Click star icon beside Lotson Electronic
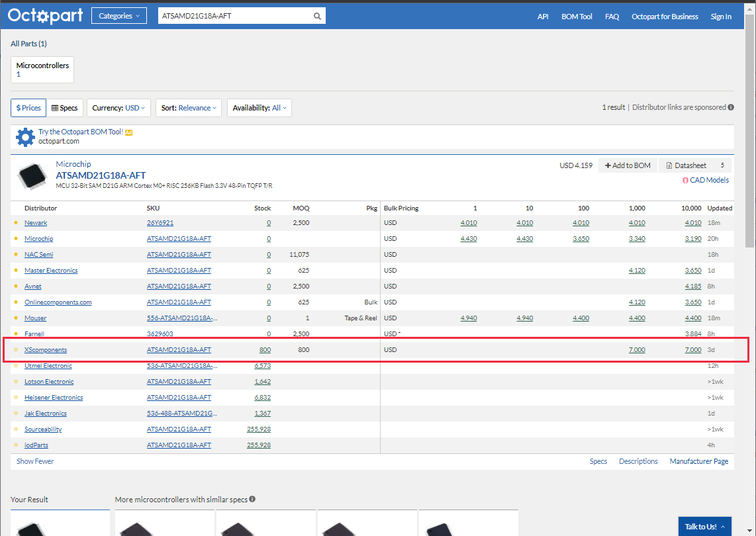The height and width of the screenshot is (536, 756). (x=16, y=381)
